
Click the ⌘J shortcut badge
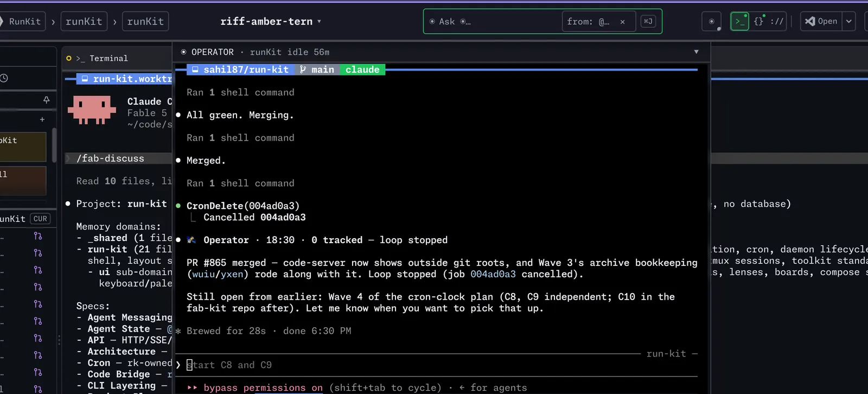[x=648, y=21]
